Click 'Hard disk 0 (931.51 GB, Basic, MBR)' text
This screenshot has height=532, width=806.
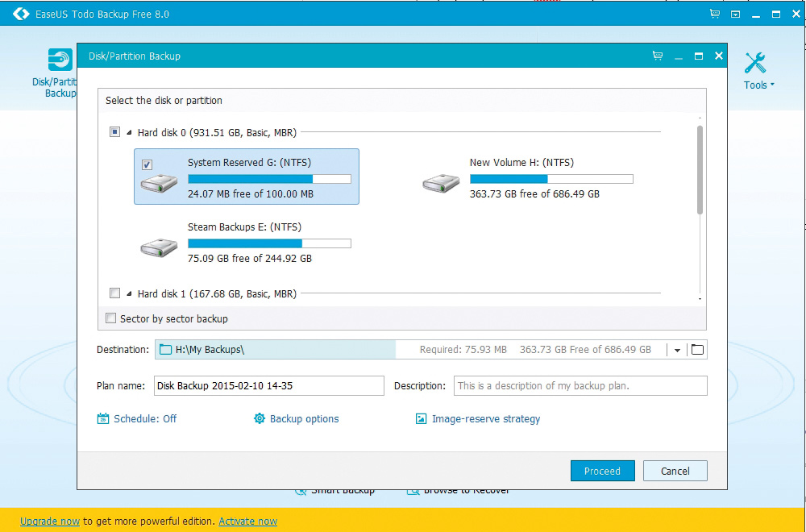click(x=217, y=133)
